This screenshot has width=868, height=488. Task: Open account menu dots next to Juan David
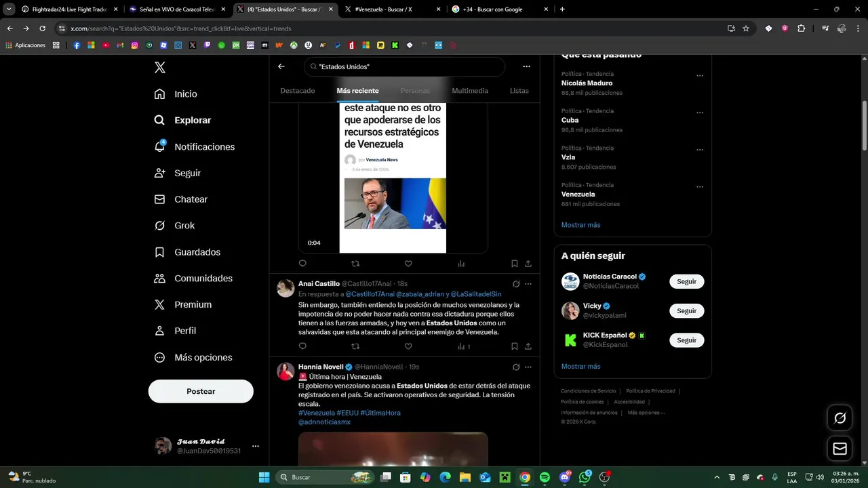(256, 446)
